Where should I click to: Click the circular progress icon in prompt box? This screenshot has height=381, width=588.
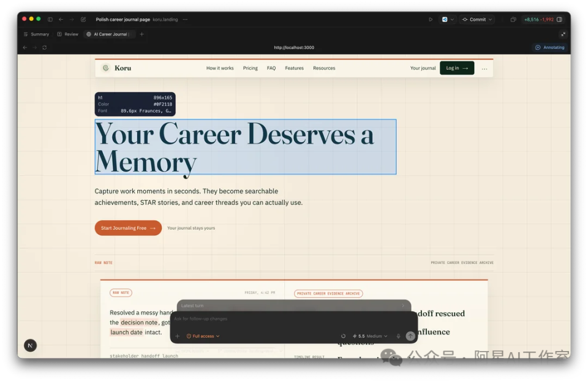[343, 336]
